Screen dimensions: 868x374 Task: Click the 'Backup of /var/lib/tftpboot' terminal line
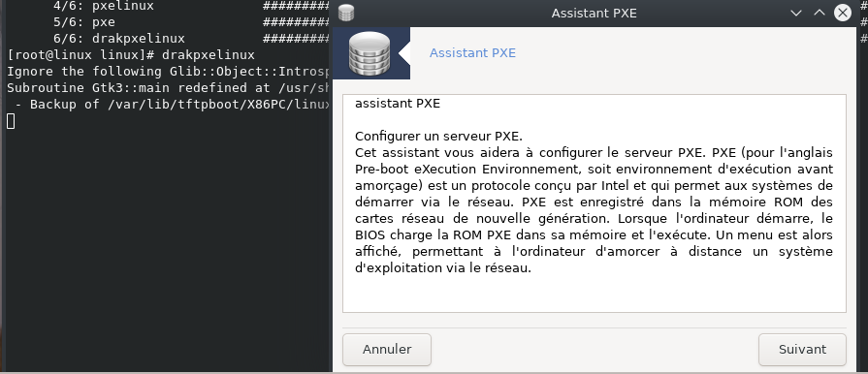coord(169,105)
